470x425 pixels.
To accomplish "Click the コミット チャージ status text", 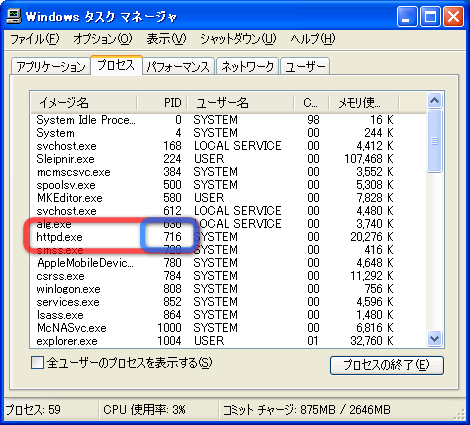I will [306, 410].
